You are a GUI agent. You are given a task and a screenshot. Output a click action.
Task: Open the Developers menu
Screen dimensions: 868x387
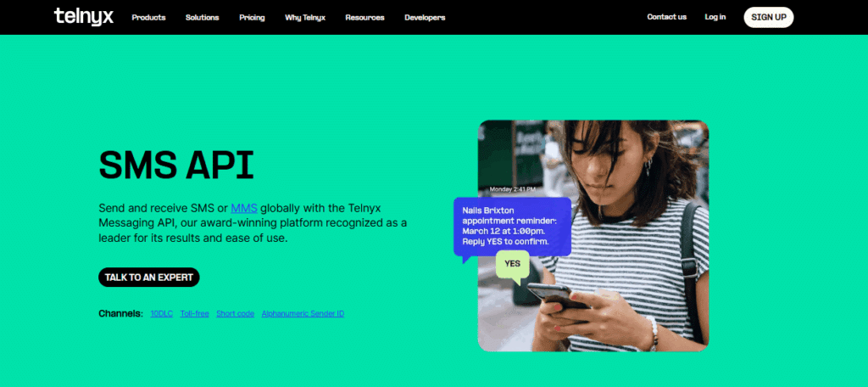tap(425, 17)
